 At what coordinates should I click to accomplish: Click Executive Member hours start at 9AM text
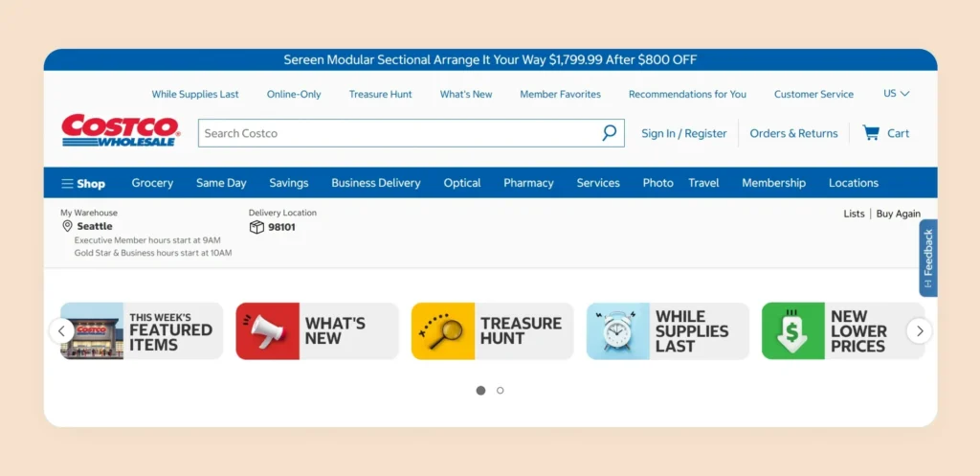[147, 240]
